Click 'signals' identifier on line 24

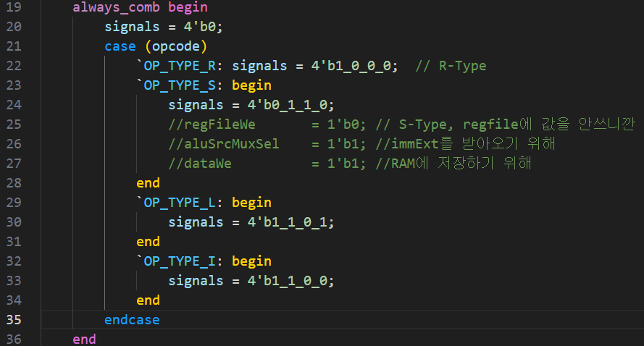click(x=196, y=105)
